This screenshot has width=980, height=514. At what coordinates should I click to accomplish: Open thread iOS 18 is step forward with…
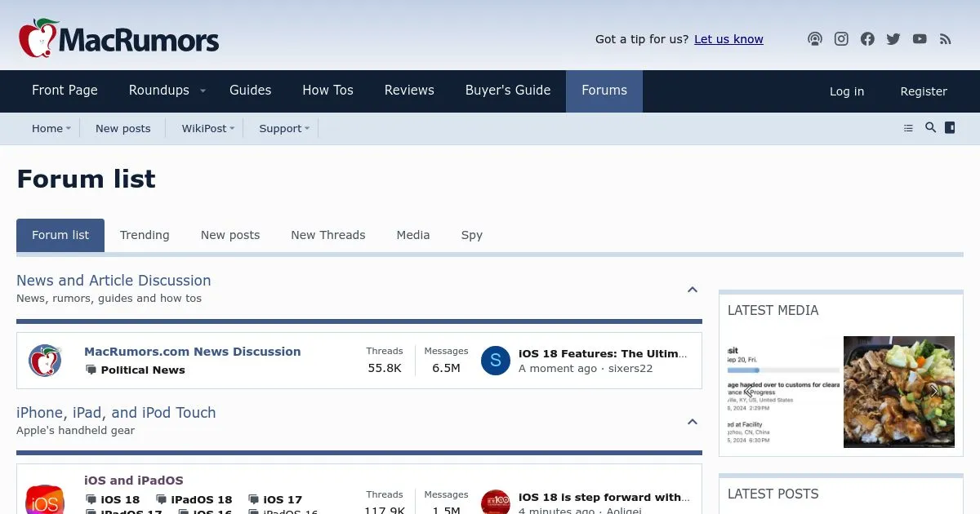click(604, 497)
